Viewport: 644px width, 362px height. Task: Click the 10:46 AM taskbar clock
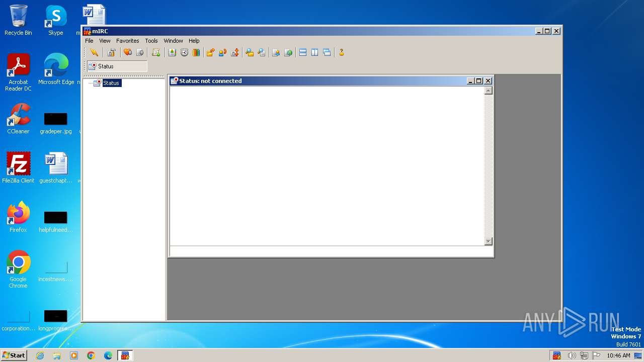[x=618, y=355]
